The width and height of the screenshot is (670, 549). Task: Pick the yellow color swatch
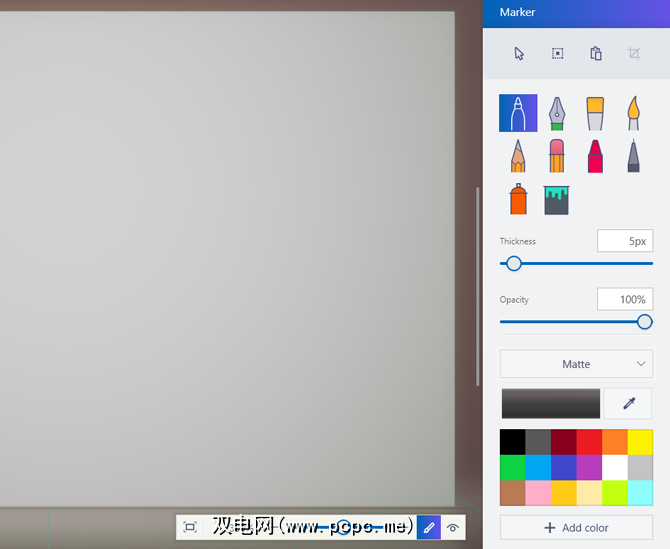[640, 442]
